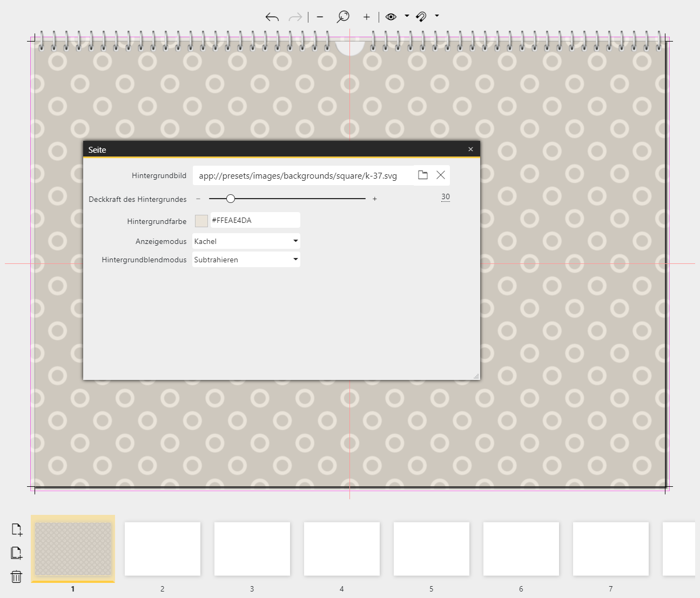Image resolution: width=700 pixels, height=598 pixels.
Task: Zoom in with the plus toolbar icon
Action: [x=367, y=17]
